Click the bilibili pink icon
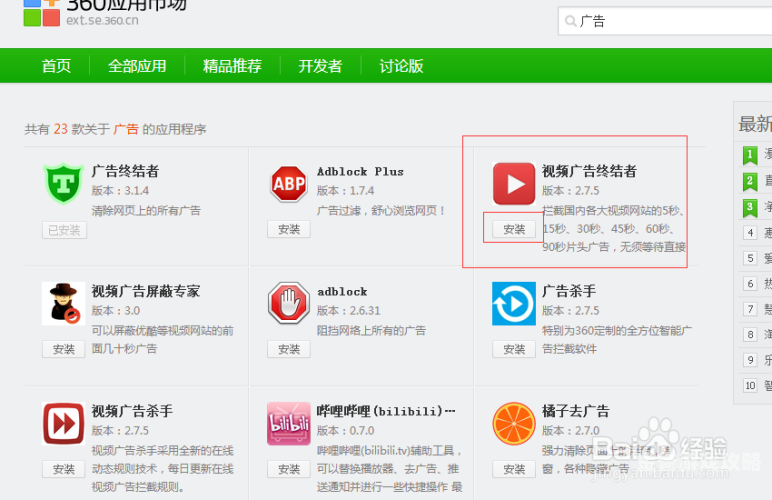This screenshot has height=500, width=772. coord(289,424)
